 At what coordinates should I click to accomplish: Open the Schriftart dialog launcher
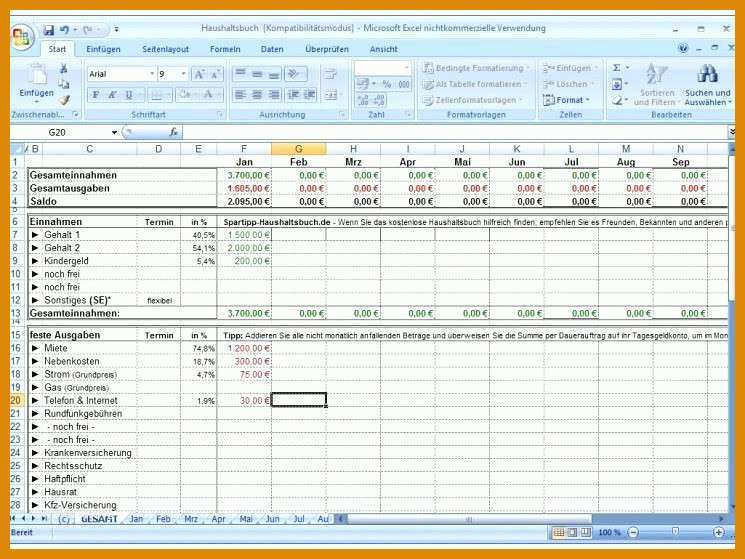pyautogui.click(x=220, y=115)
